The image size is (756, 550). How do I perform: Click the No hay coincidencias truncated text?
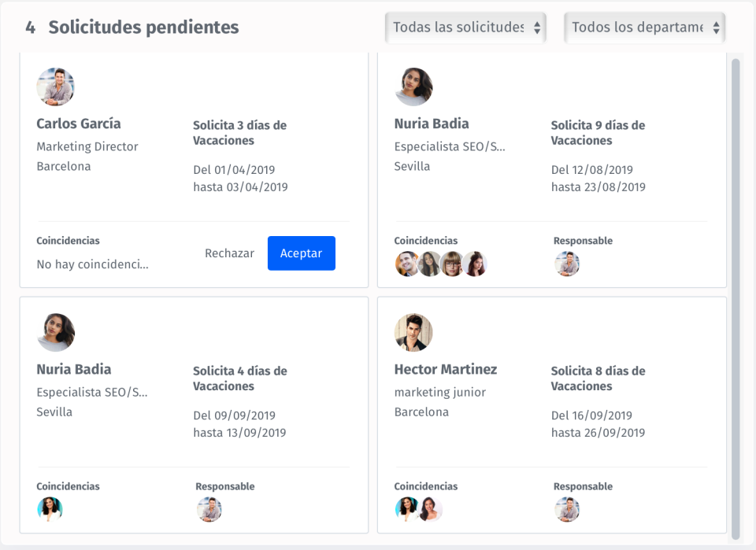[x=92, y=264]
